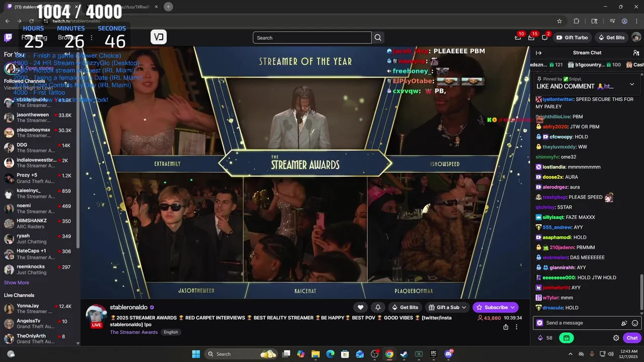This screenshot has height=362, width=644.
Task: Open the emote picker smiley
Action: point(635,323)
